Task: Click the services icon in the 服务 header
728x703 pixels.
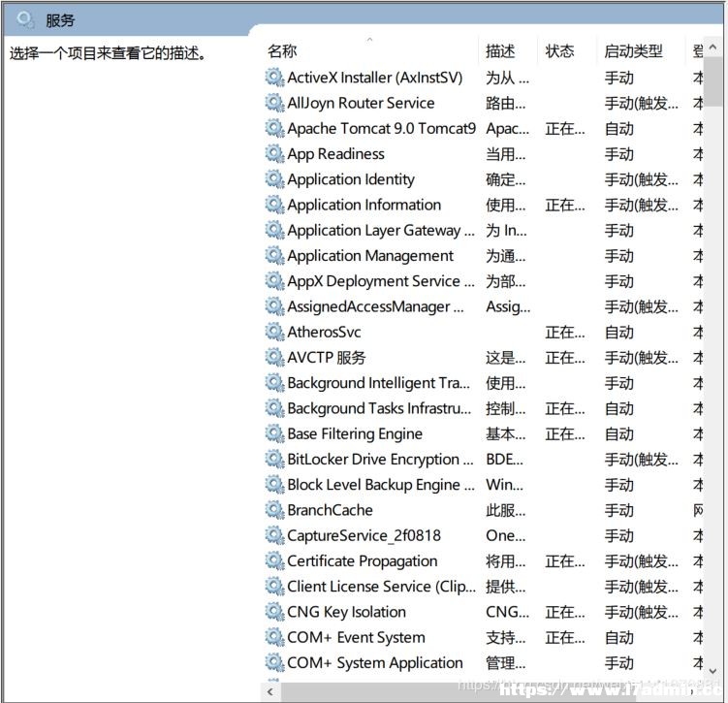Action: [x=24, y=20]
